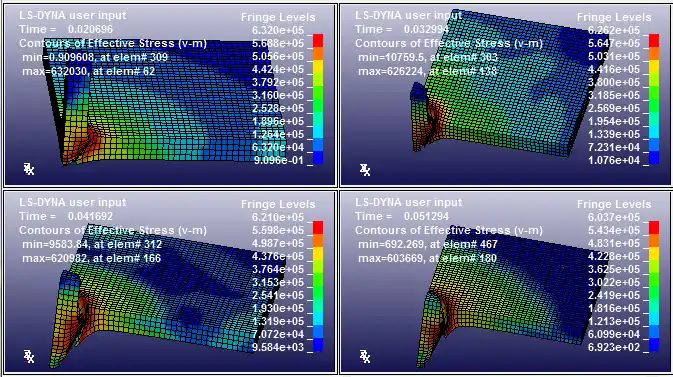Click 'max=626224, at elem# 138' text
Viewport: 673px width, 377px height.
point(427,71)
